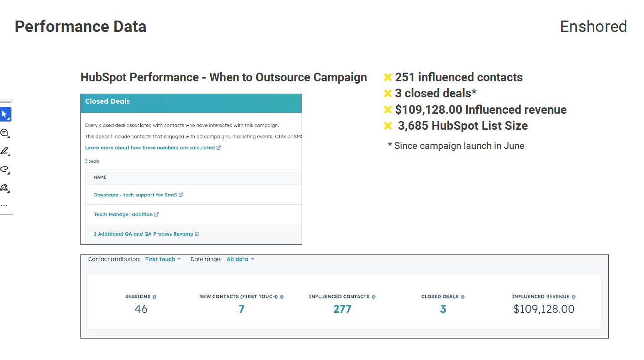Click external link icon beside Dayshape deal
This screenshot has height=360, width=644.
pos(181,195)
